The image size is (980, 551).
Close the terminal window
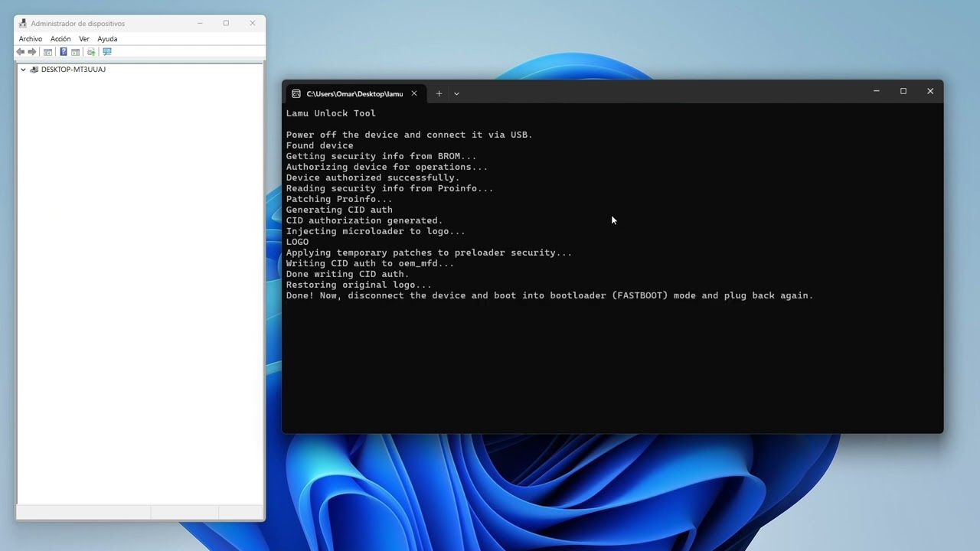pos(930,91)
